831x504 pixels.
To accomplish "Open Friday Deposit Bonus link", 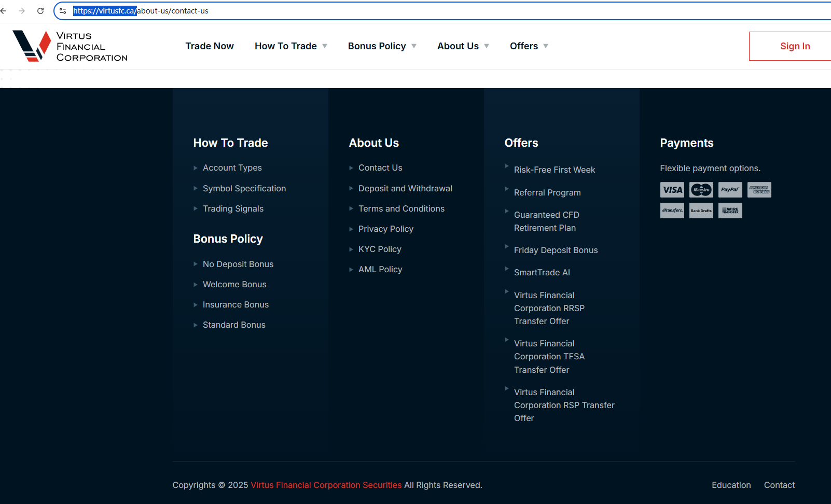I will pyautogui.click(x=556, y=250).
